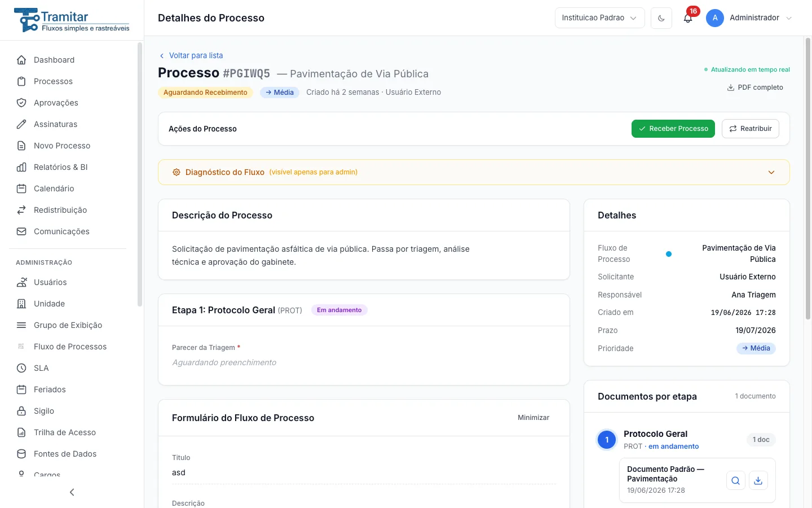Preview Documento Padrão with magnifier icon

point(736,481)
